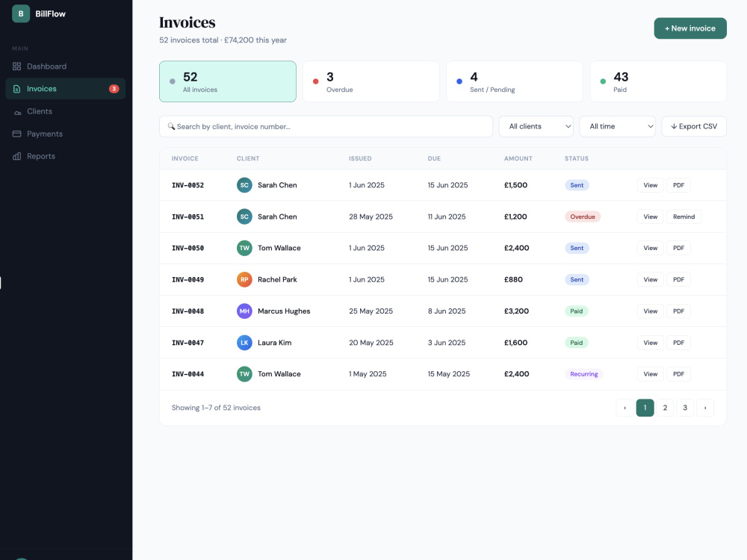Viewport: 747px width, 560px height.
Task: Go to page 1
Action: tap(645, 408)
